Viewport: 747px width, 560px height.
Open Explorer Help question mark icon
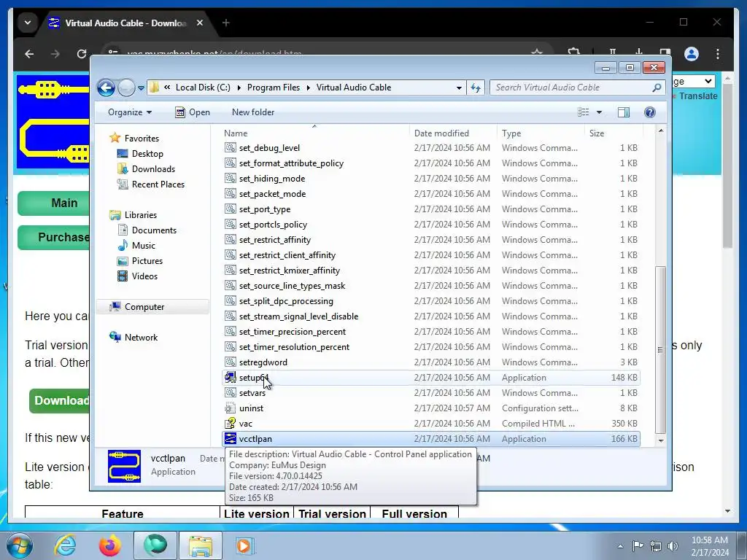coord(649,112)
